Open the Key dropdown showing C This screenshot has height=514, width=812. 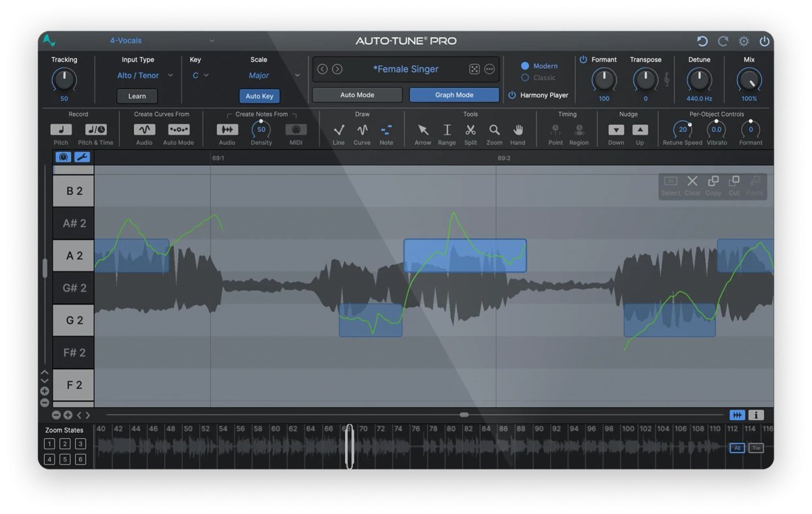(x=200, y=76)
